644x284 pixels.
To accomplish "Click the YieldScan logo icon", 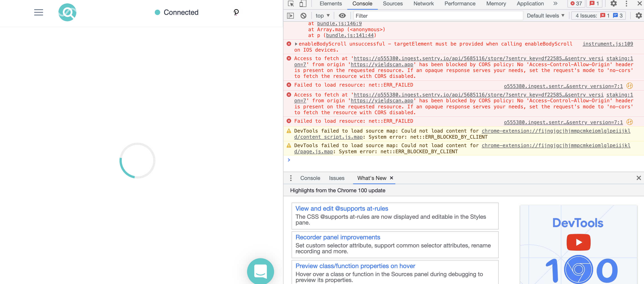I will click(67, 12).
